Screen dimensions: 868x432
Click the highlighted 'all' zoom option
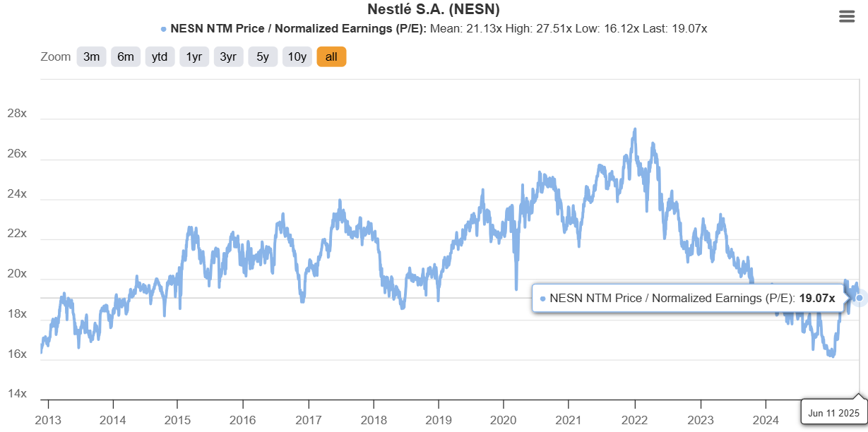(331, 56)
